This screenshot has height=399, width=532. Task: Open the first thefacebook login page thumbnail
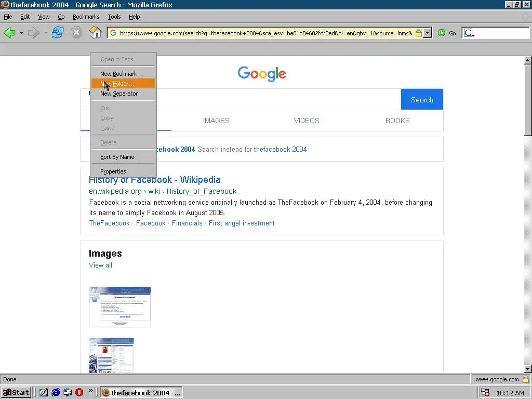[120, 307]
